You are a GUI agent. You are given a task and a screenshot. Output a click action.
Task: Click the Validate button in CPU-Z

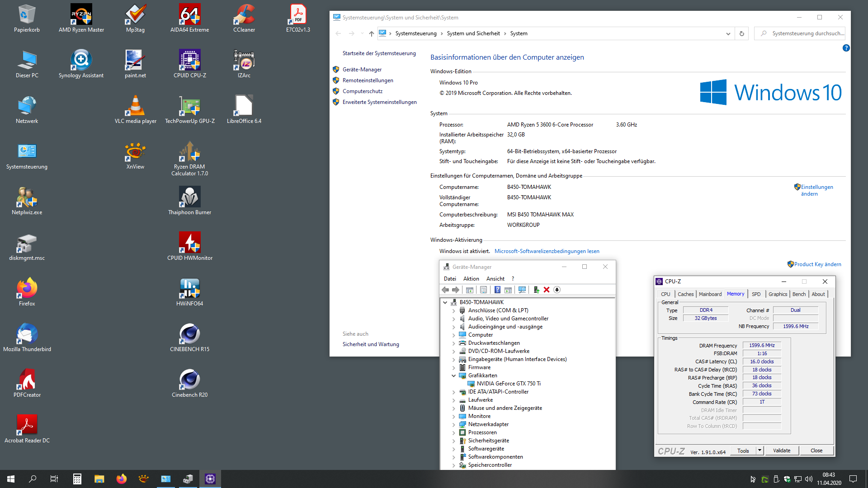pos(782,450)
